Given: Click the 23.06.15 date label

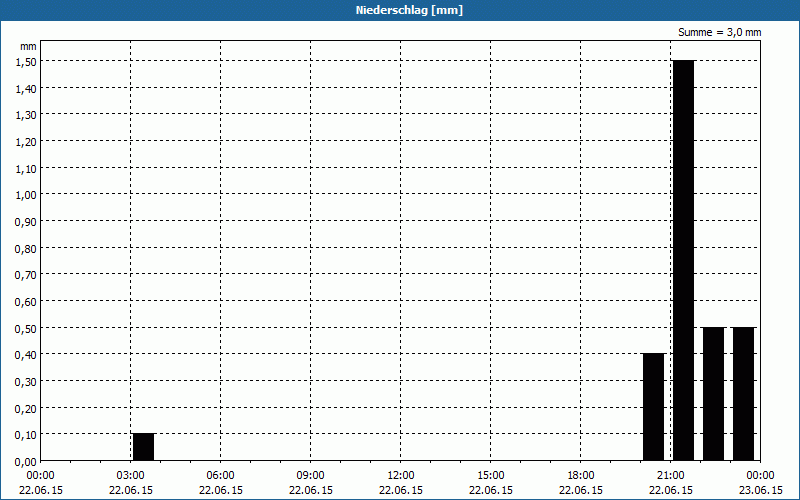Looking at the screenshot, I should click(760, 490).
